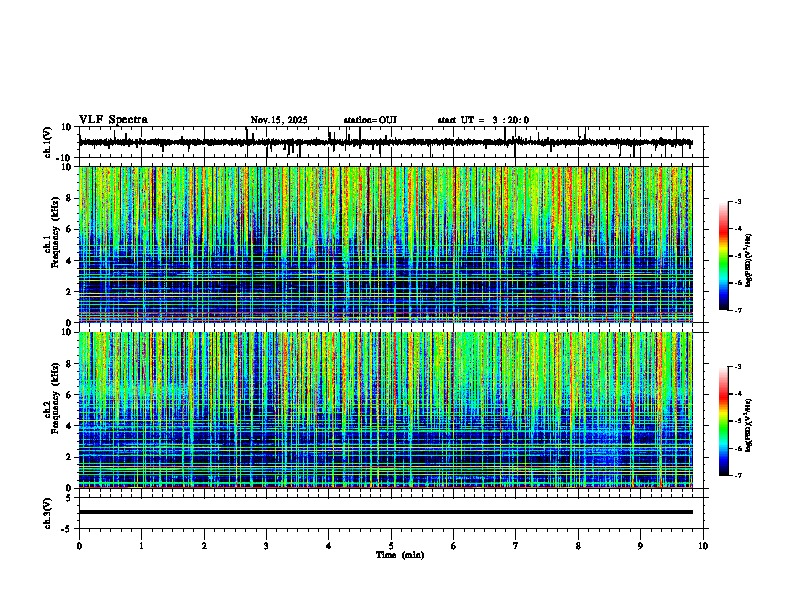
Task: Click the "station=OUI" label
Action: point(370,120)
